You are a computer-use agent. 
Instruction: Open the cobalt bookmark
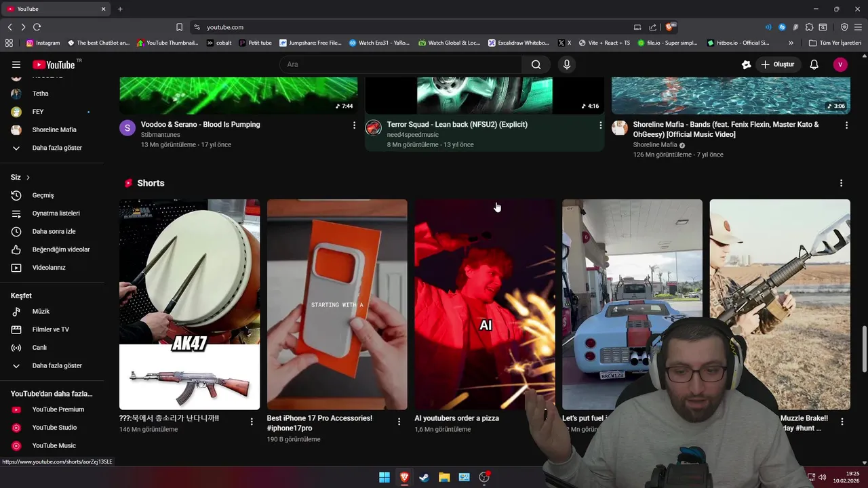[219, 43]
